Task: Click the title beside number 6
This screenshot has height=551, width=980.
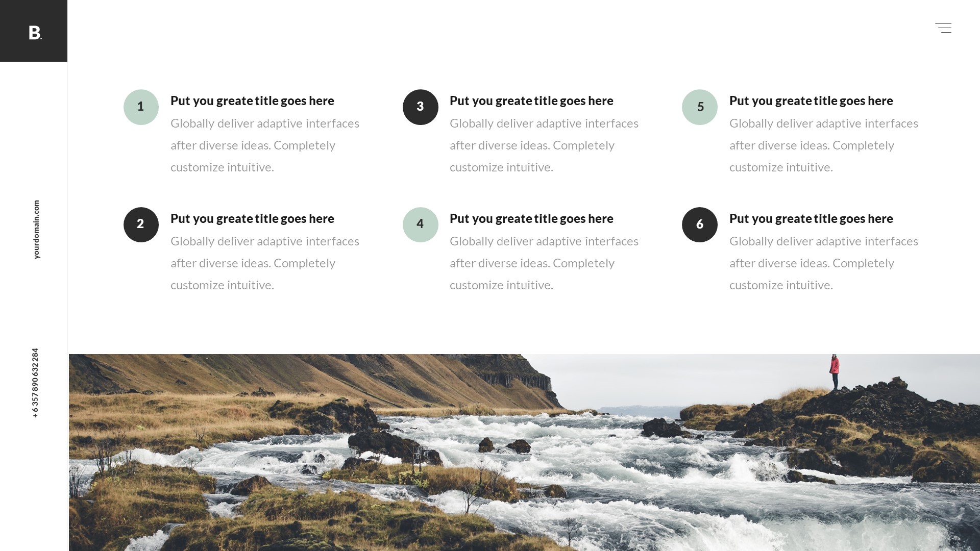Action: pos(811,219)
